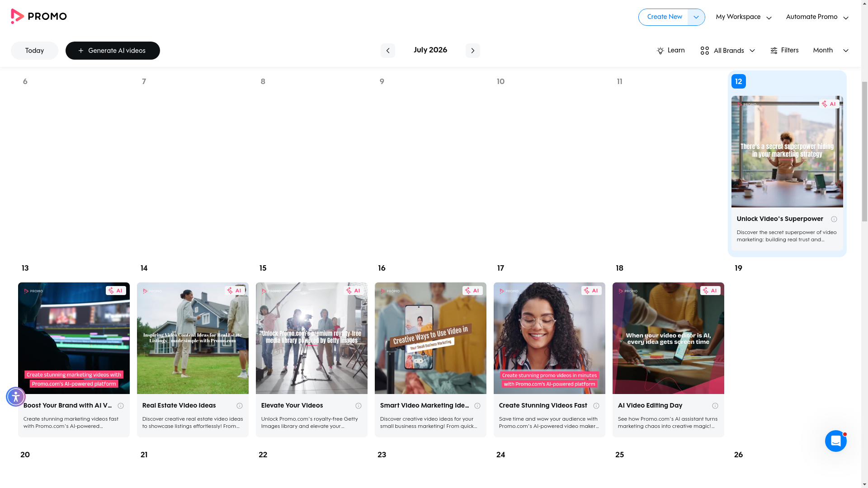Open the Filters panel
This screenshot has width=868, height=488.
click(784, 51)
